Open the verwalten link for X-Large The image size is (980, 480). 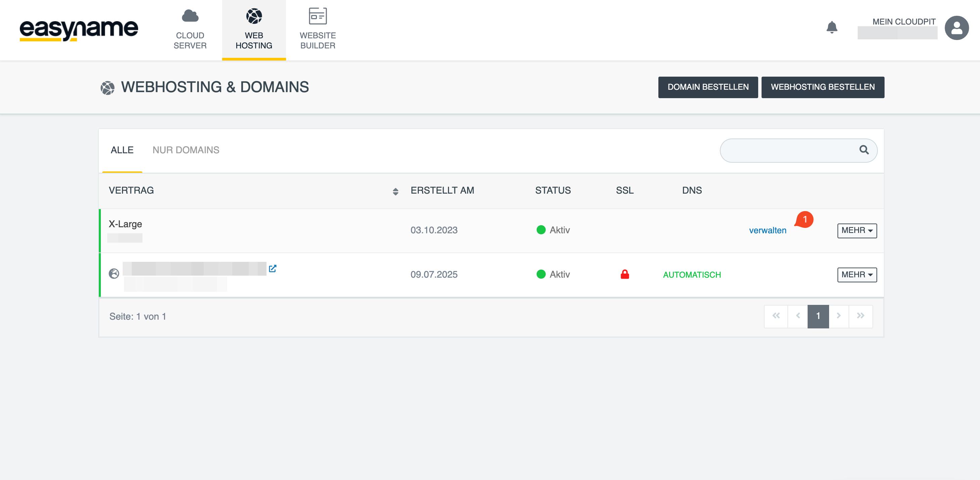click(x=767, y=231)
